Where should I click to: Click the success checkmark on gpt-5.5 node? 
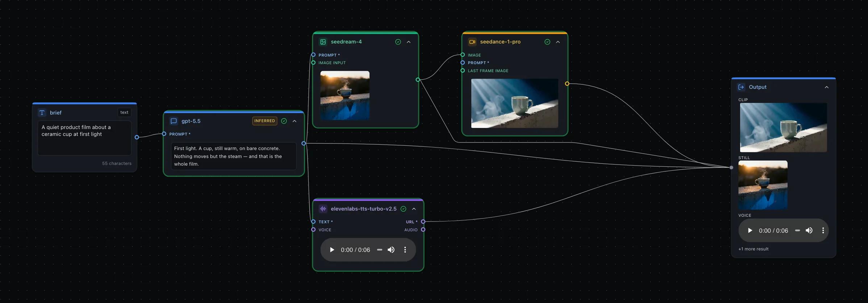[284, 121]
